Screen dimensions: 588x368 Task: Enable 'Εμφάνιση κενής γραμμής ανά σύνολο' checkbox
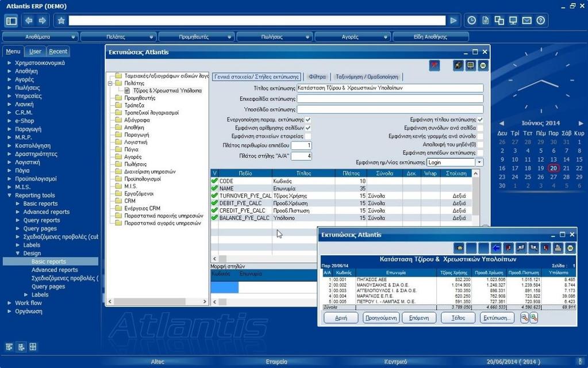[x=480, y=136]
